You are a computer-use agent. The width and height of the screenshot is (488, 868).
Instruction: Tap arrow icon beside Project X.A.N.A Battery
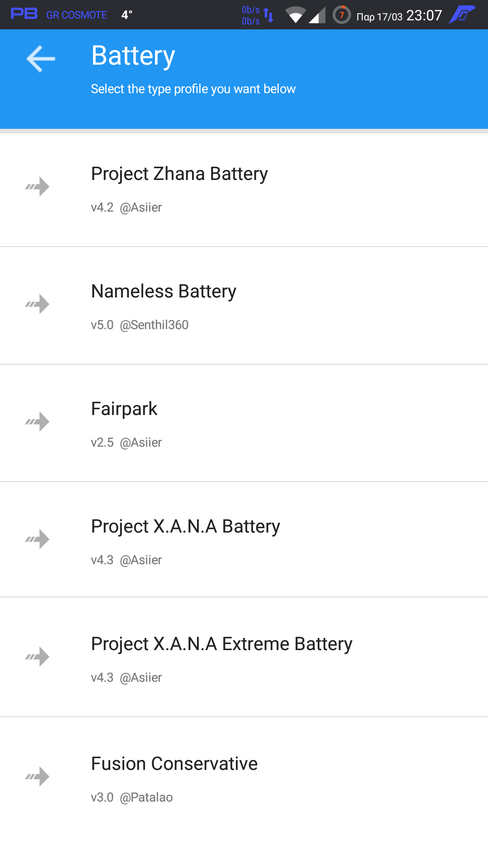click(38, 539)
